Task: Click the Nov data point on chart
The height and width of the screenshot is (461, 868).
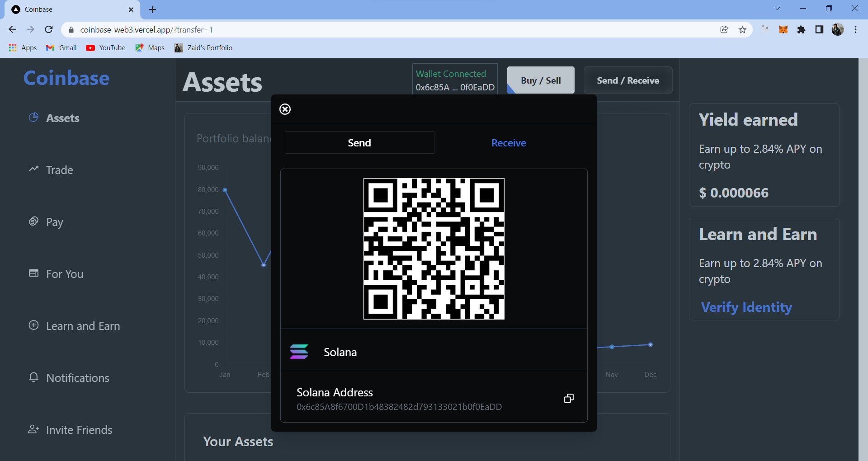Action: click(x=612, y=347)
